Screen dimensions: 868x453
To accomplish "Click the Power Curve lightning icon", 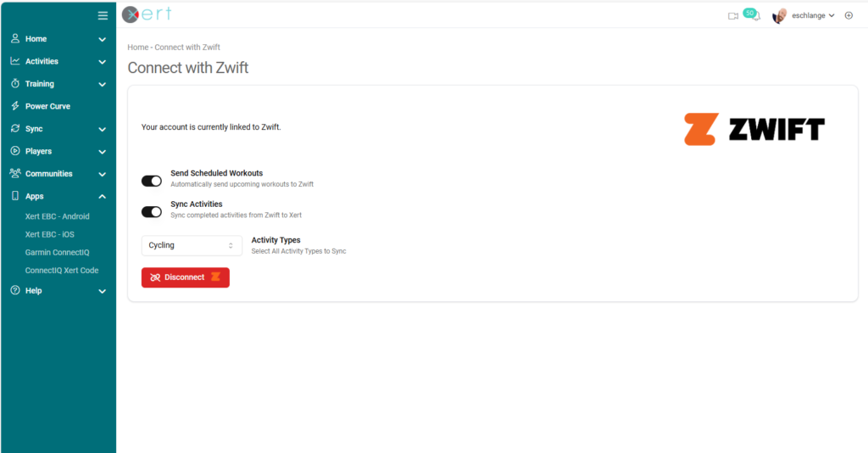I will (x=15, y=106).
